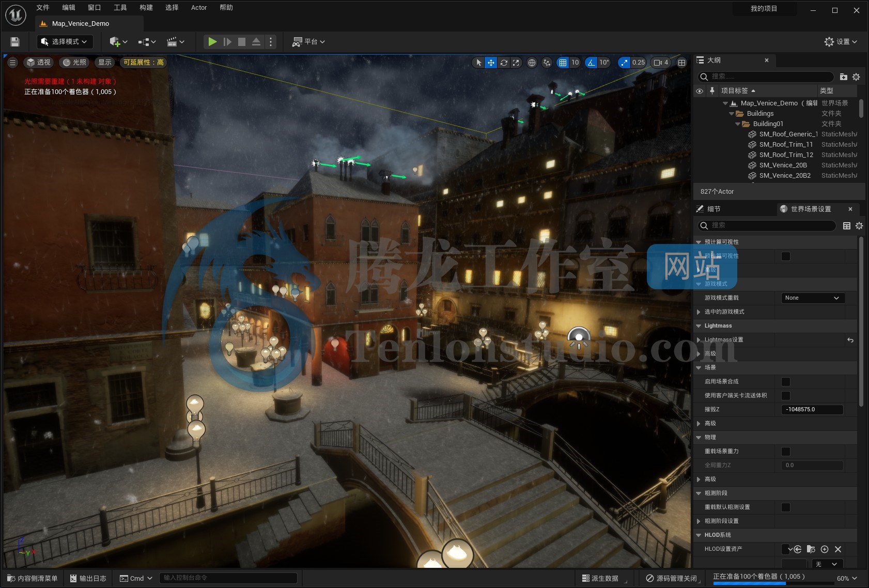Start Play in Editor with green play button
The height and width of the screenshot is (588, 869).
coord(212,42)
